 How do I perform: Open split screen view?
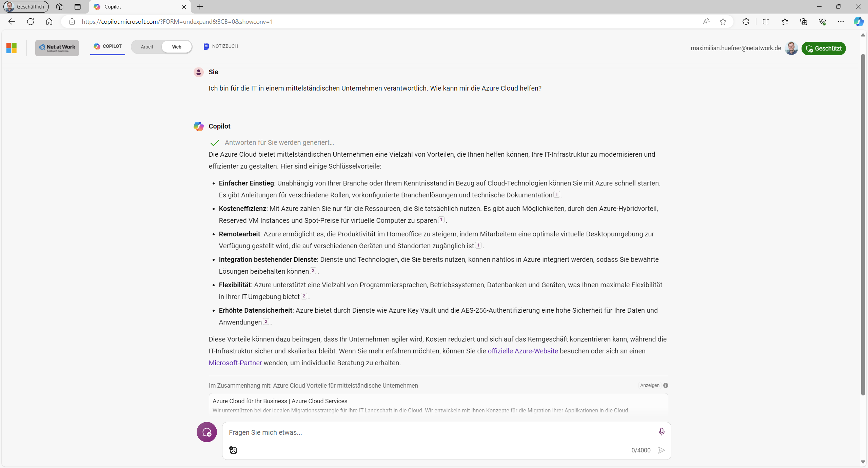(x=766, y=22)
